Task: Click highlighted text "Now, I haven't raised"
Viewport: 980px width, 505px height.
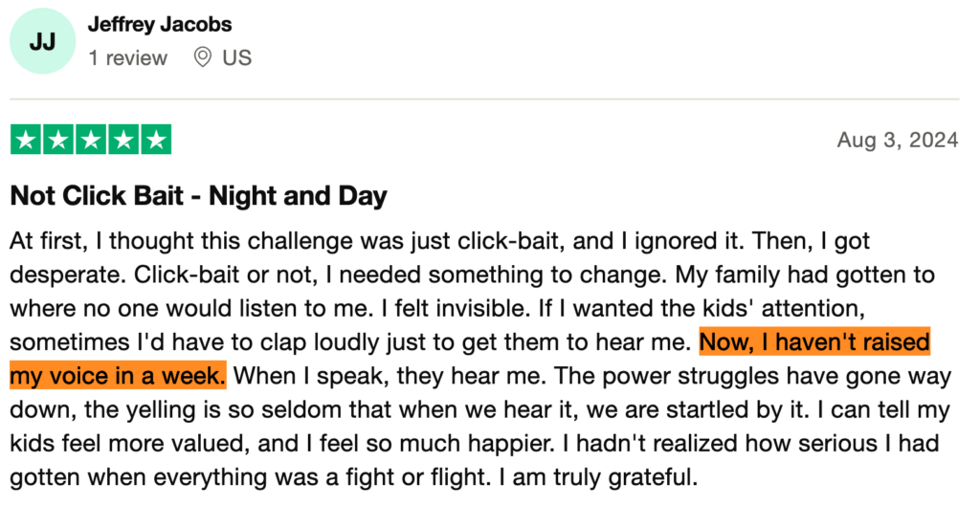Action: pos(814,341)
